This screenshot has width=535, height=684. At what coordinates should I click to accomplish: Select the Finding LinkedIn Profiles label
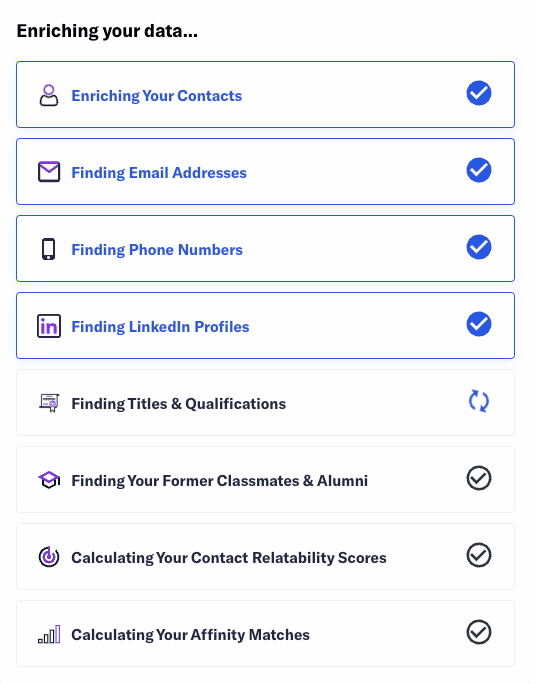click(160, 327)
